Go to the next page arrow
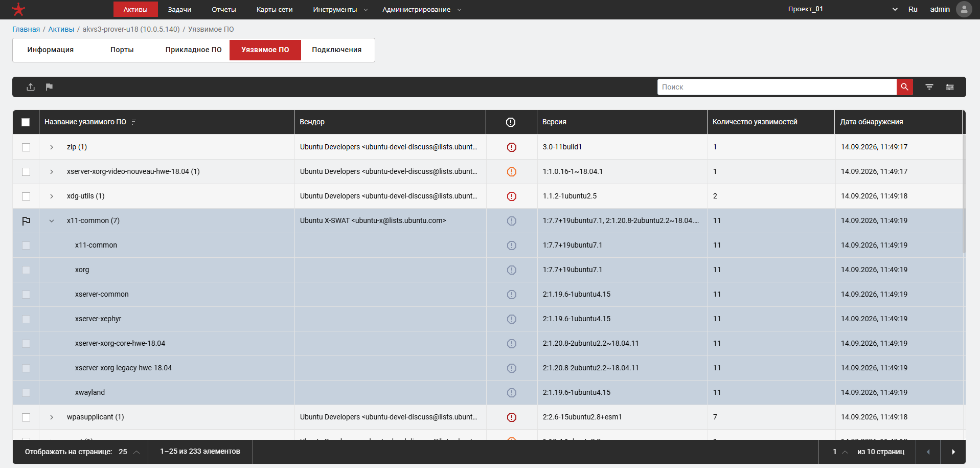980x468 pixels. pyautogui.click(x=953, y=452)
